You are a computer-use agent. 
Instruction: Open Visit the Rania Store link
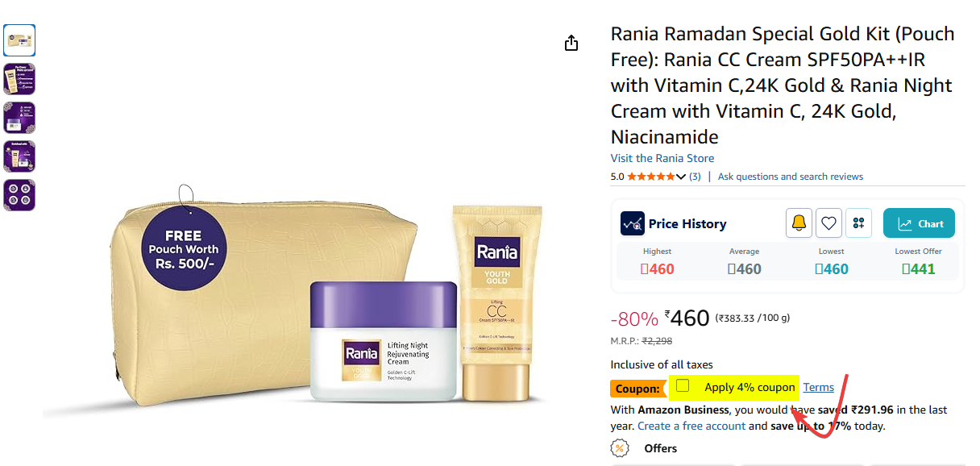(x=662, y=158)
